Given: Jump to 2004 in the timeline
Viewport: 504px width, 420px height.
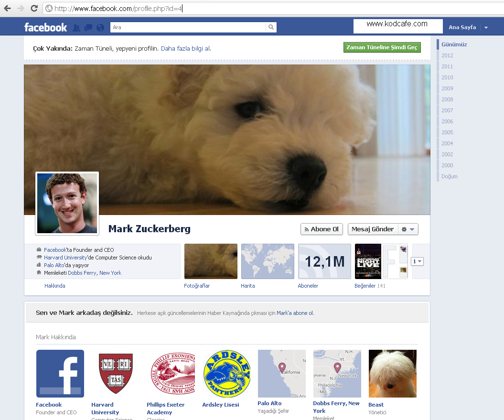Looking at the screenshot, I should tap(447, 143).
